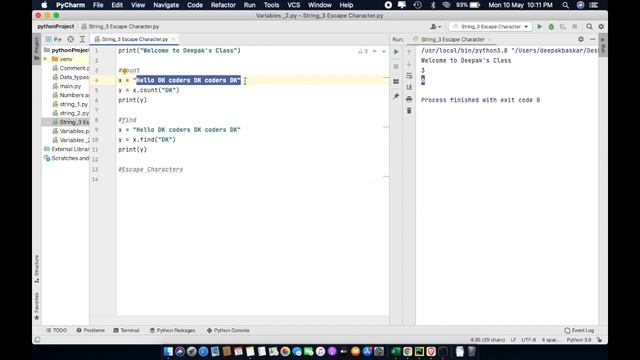Viewport: 640px width, 360px height.
Task: Open the run configuration dropdown String_3 Escape Character
Action: [490, 27]
